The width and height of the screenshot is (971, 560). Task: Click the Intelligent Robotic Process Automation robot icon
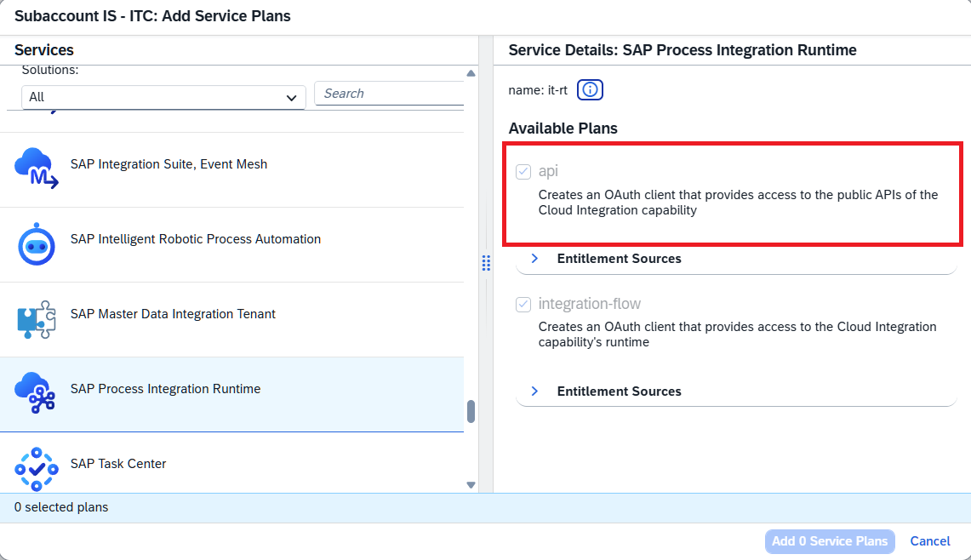pos(37,244)
